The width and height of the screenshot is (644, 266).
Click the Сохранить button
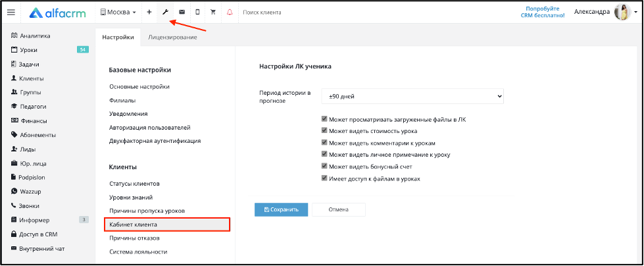point(282,209)
